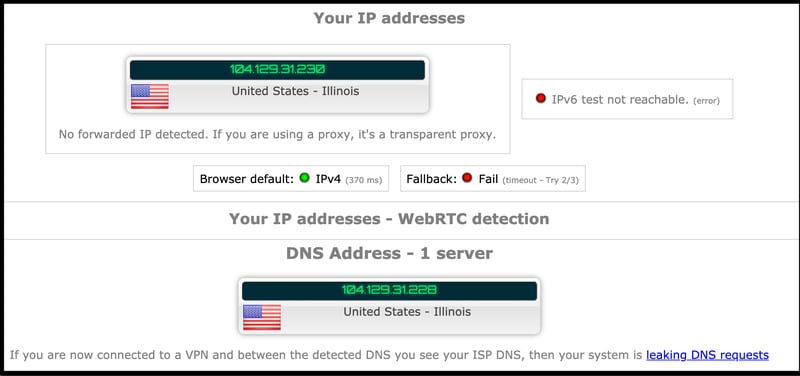
Task: Click the US flag beside IP 104.129.31.230
Action: 149,96
